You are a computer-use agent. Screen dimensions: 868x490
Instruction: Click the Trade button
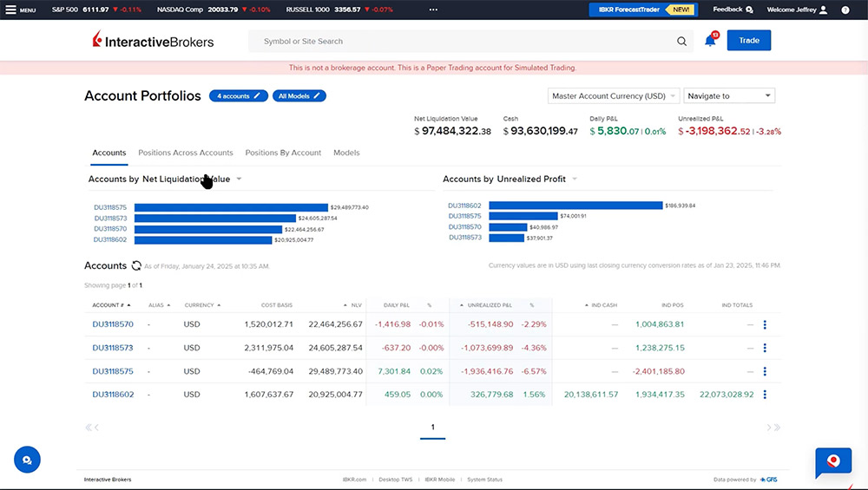pyautogui.click(x=748, y=41)
